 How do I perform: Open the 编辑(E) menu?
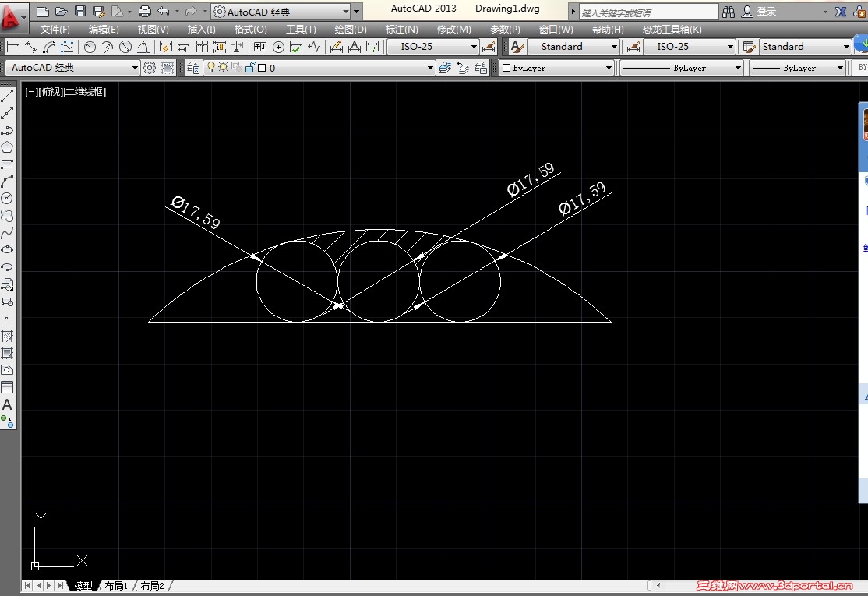pos(104,30)
